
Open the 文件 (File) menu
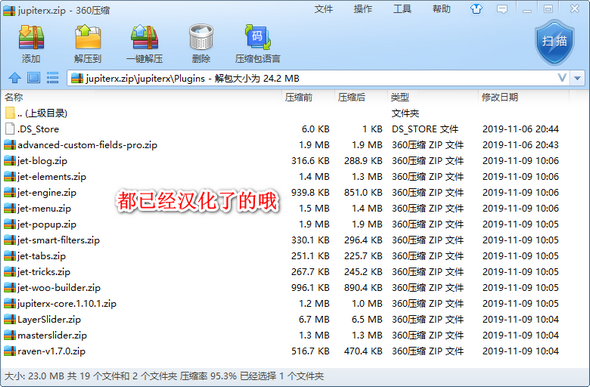click(x=324, y=9)
